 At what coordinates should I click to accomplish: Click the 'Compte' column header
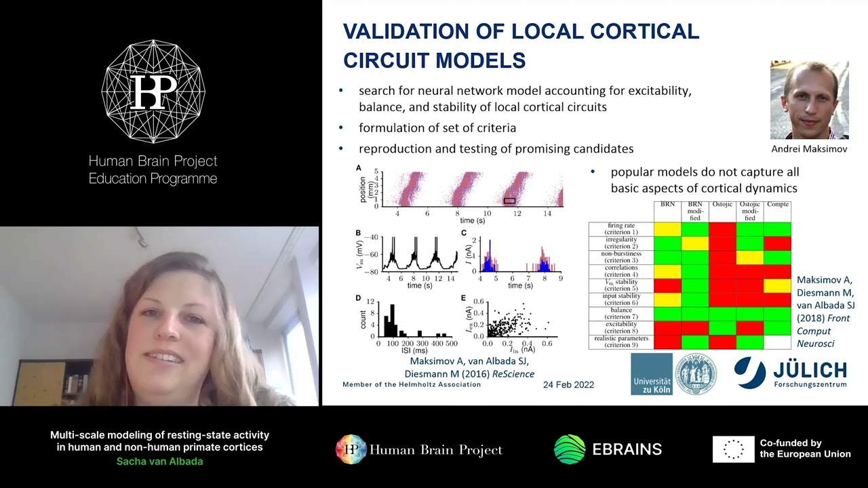click(777, 204)
